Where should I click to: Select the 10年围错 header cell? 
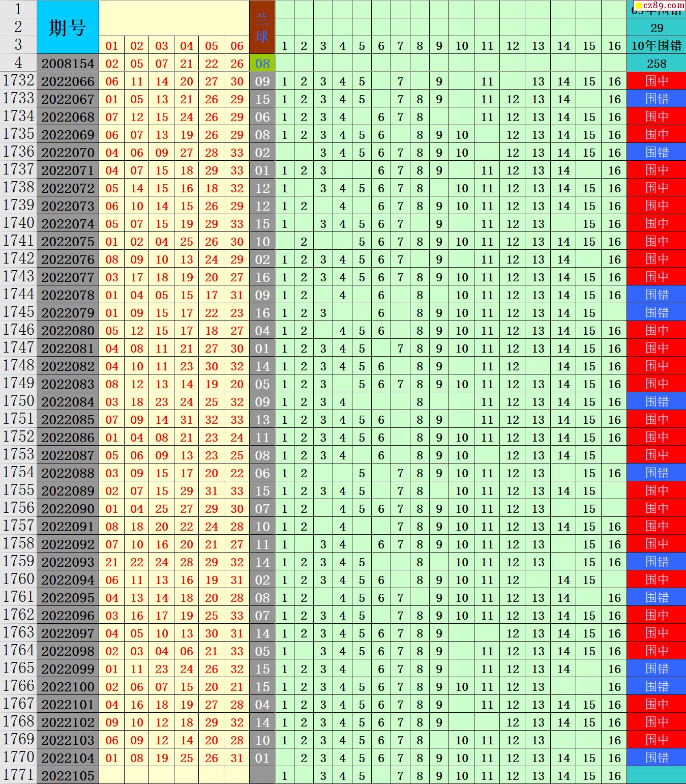(x=656, y=46)
